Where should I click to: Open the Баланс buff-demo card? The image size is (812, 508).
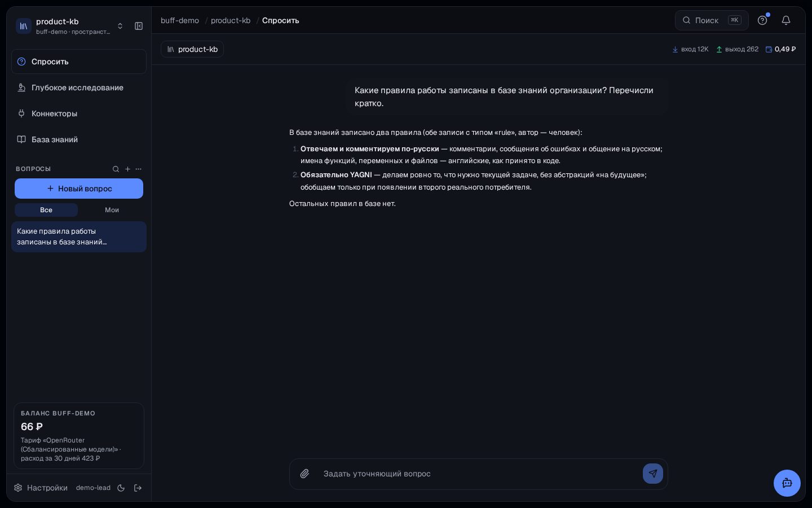pos(79,436)
